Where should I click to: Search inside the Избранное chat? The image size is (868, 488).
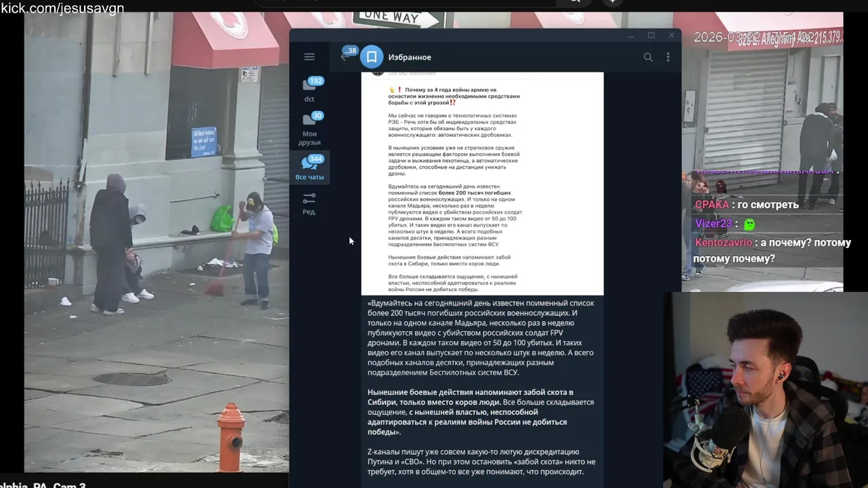(x=648, y=57)
